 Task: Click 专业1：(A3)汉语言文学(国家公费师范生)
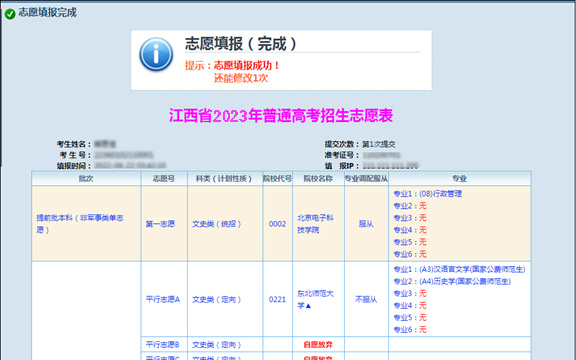460,269
